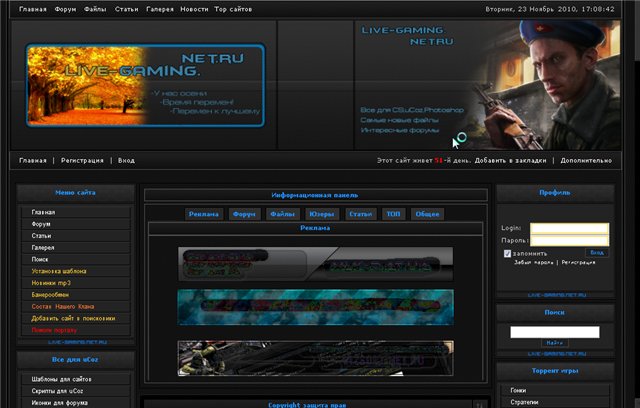Screen dimensions: 640x408
Task: Click Добавить в закладки link
Action: 510,160
